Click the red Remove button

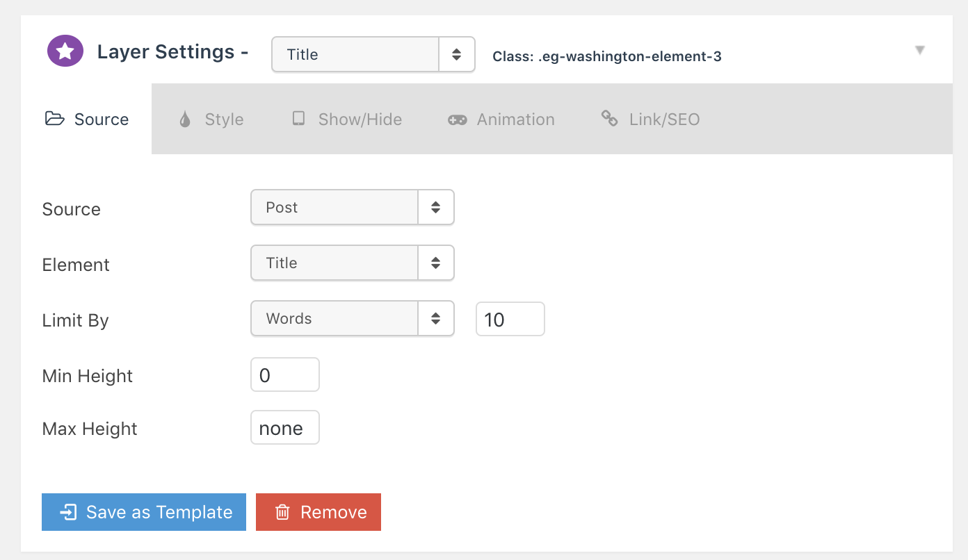(x=318, y=512)
